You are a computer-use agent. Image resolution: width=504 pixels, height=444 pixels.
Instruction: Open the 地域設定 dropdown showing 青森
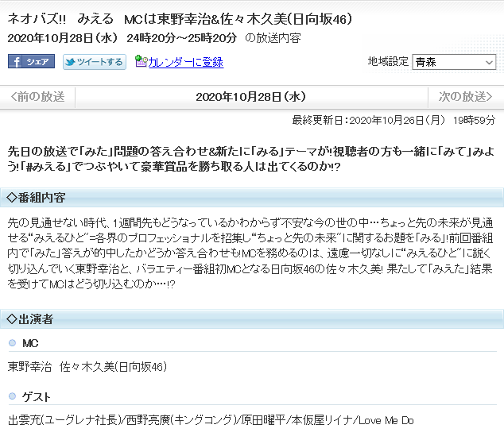[x=454, y=62]
